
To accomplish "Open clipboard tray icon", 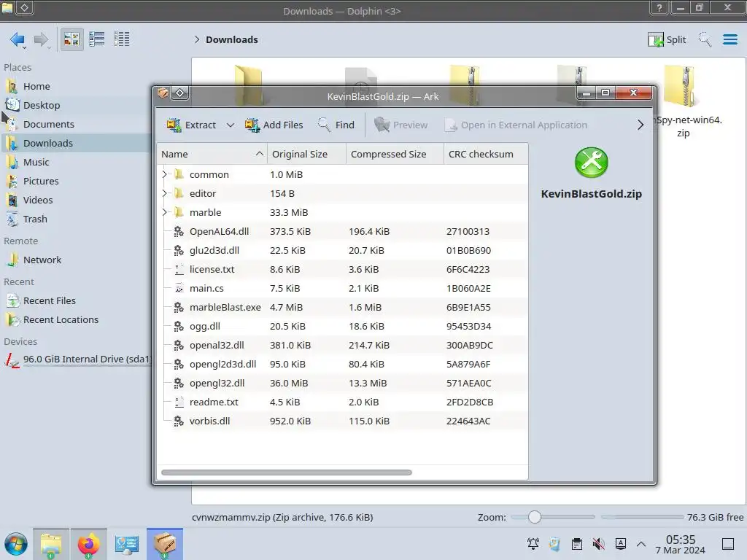I will pos(577,544).
